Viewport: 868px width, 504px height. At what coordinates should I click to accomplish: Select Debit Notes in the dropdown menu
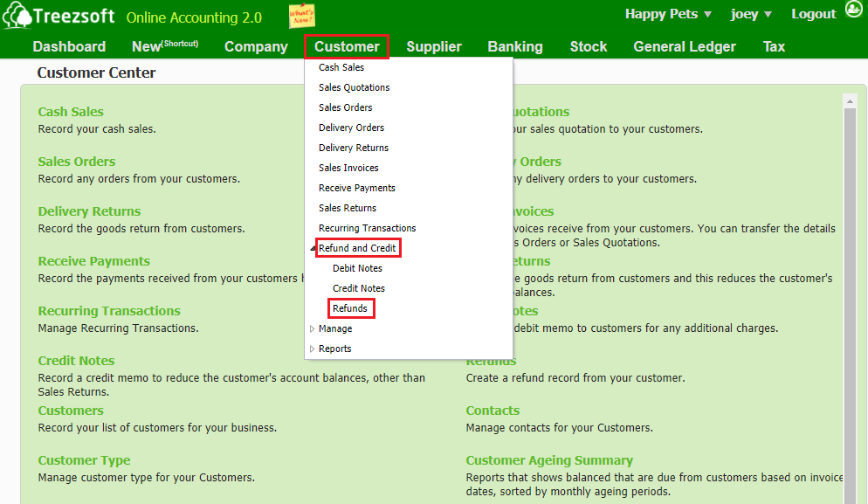click(357, 268)
